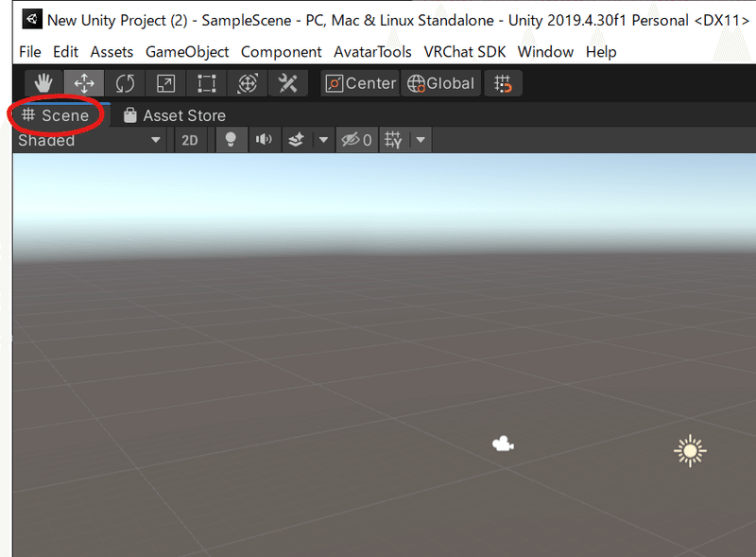The width and height of the screenshot is (756, 557).
Task: Click the Unity logo in title bar
Action: (x=32, y=19)
